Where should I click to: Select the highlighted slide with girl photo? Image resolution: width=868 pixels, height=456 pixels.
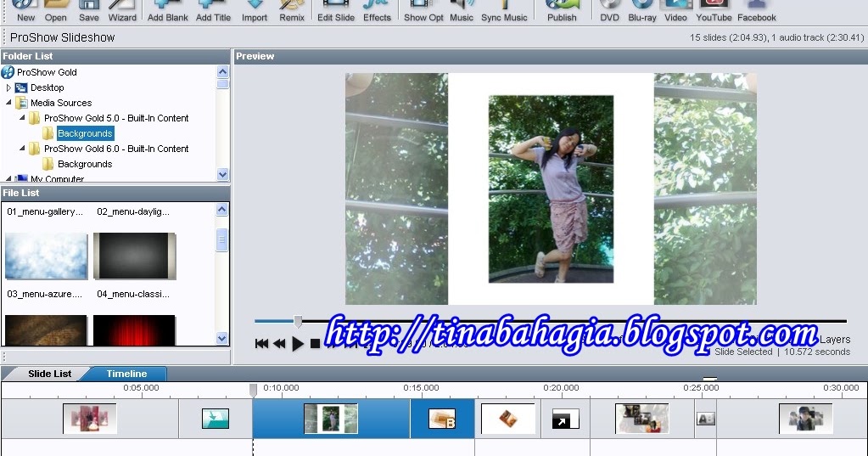click(x=331, y=419)
